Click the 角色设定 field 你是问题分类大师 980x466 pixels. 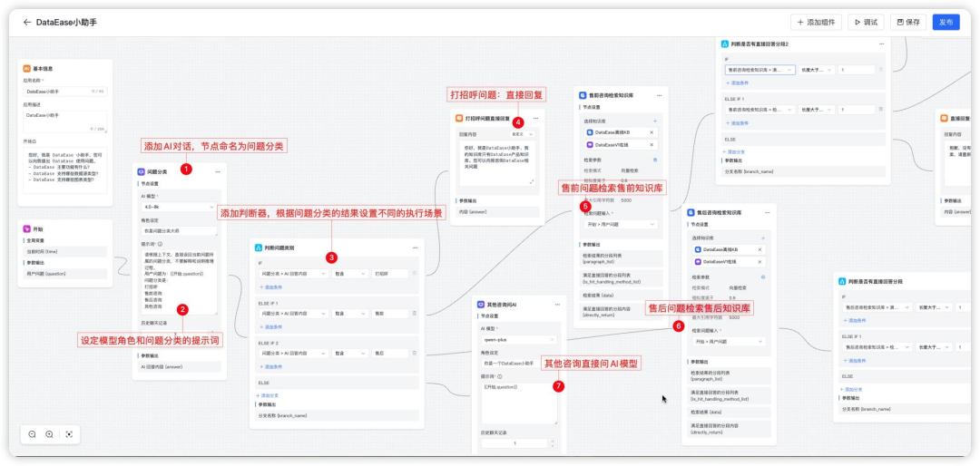(179, 231)
